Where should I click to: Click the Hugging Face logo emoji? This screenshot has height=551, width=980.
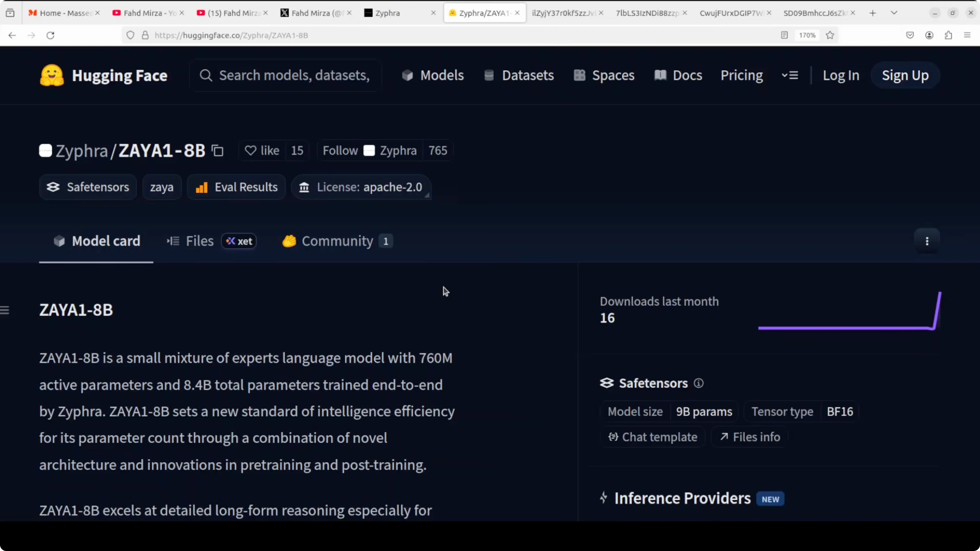coord(52,75)
